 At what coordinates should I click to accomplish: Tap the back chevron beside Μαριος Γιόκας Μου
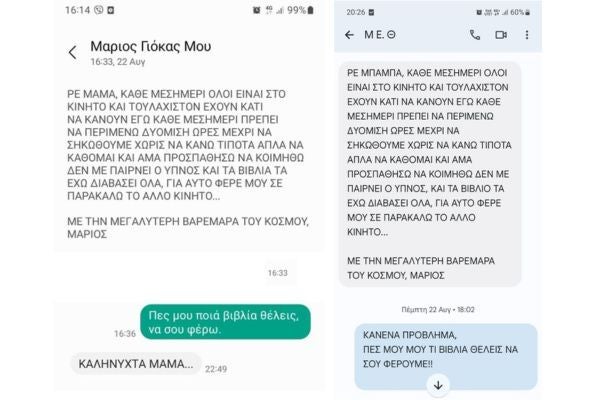coord(73,52)
